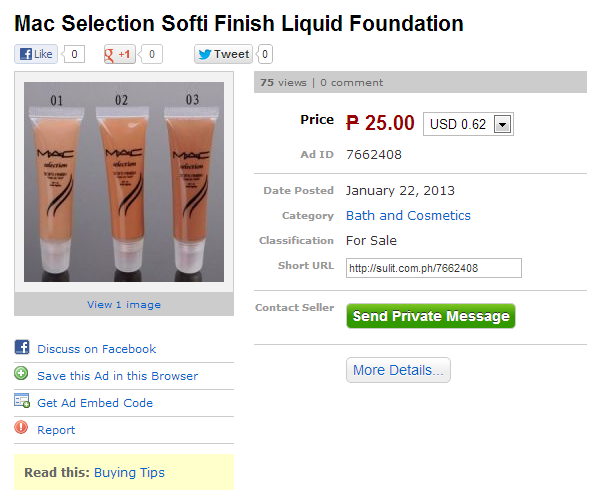Viewport: 602px width, 501px height.
Task: Click the red Report exclamation icon
Action: click(22, 429)
